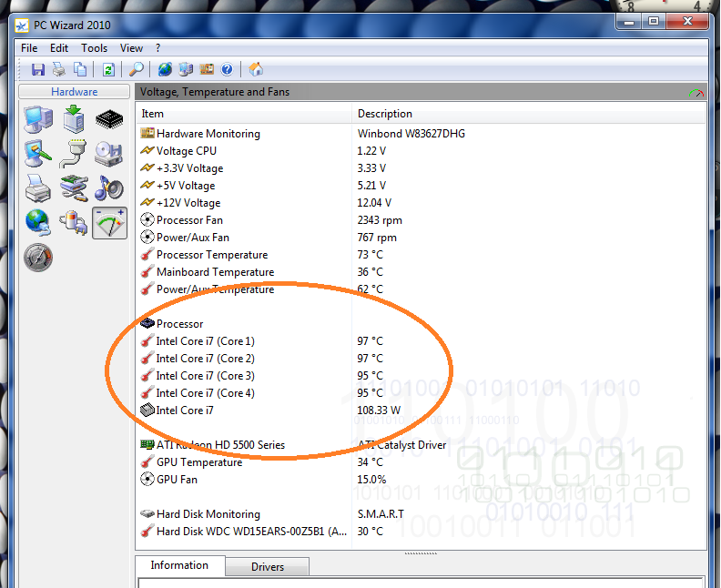This screenshot has width=721, height=588.
Task: Select the Printers icon in Hardware panel
Action: (x=38, y=188)
